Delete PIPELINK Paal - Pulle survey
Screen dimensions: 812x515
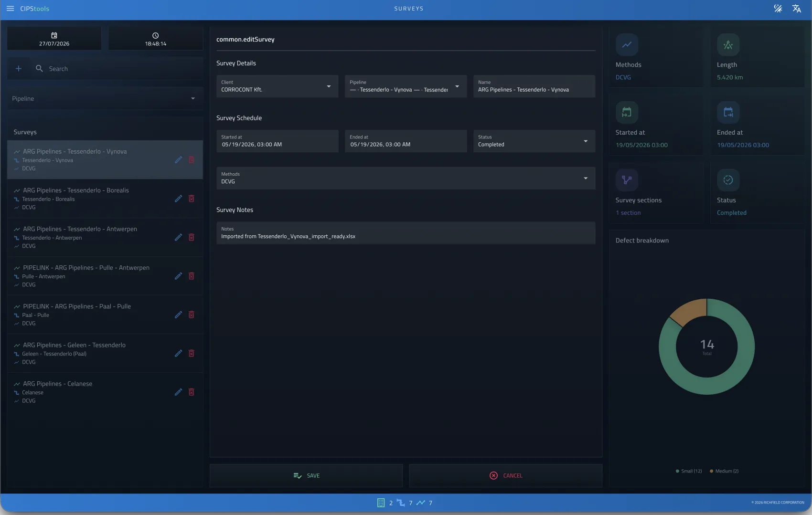192,315
